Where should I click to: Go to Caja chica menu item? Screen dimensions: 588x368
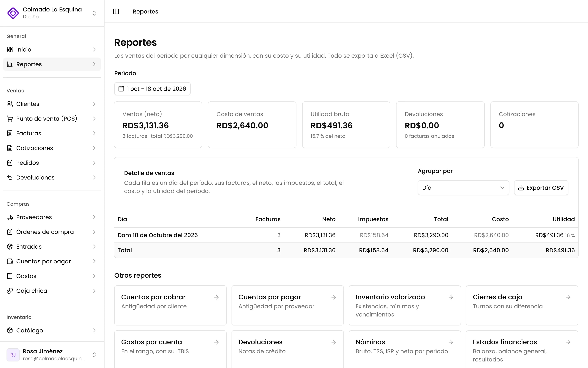tap(52, 291)
